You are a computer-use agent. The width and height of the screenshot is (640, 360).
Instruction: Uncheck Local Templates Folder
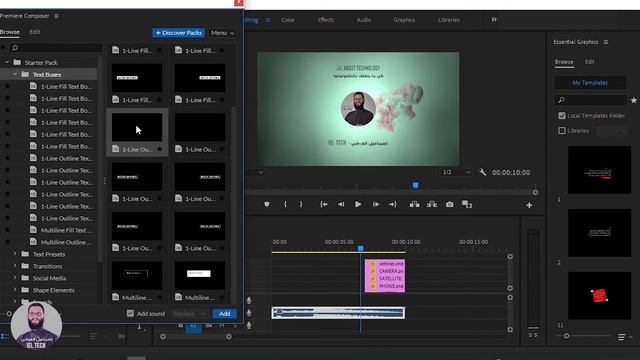coord(562,116)
